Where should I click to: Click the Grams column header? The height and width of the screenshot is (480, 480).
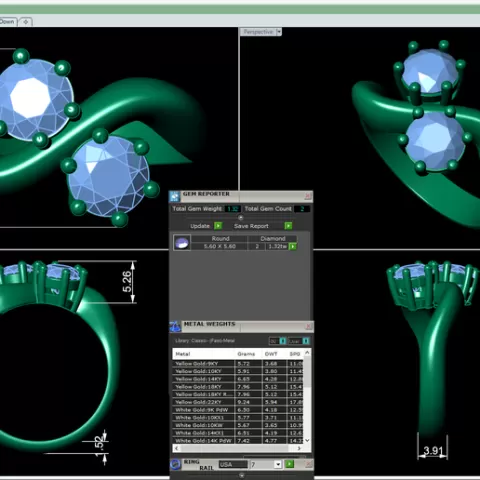246,354
